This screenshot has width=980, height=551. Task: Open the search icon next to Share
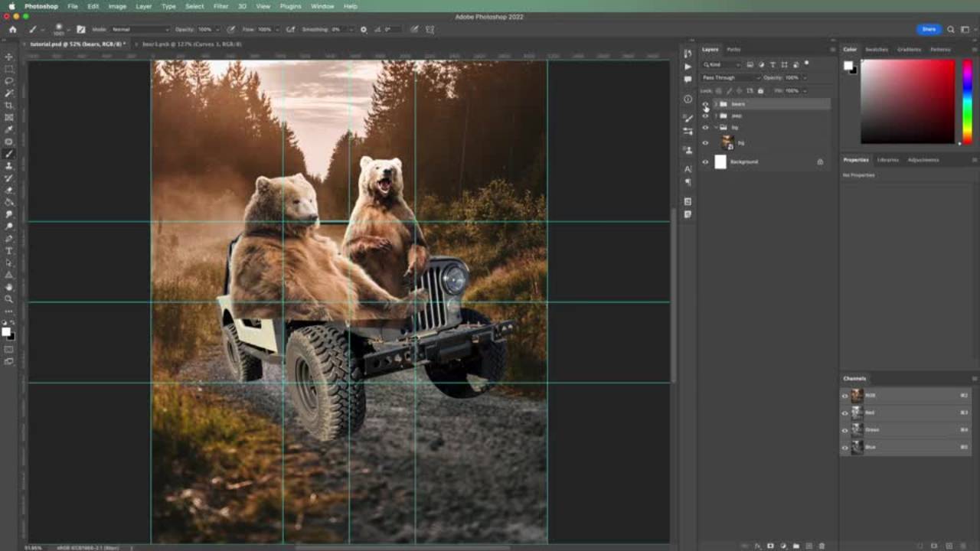(951, 29)
